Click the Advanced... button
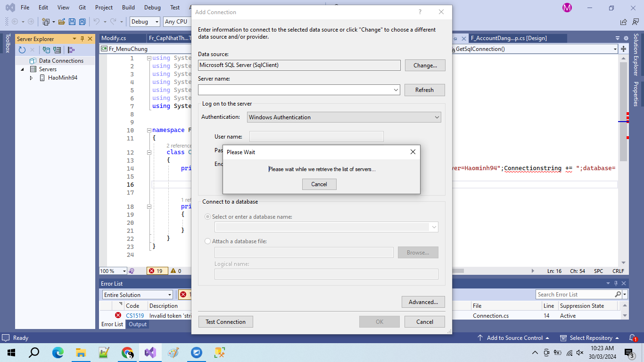Image resolution: width=644 pixels, height=362 pixels. tap(423, 302)
